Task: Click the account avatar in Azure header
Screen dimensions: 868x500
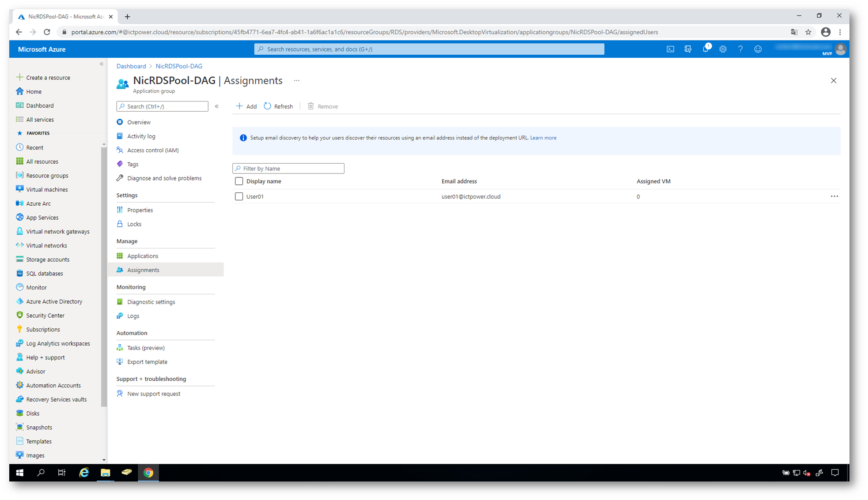Action: [841, 49]
